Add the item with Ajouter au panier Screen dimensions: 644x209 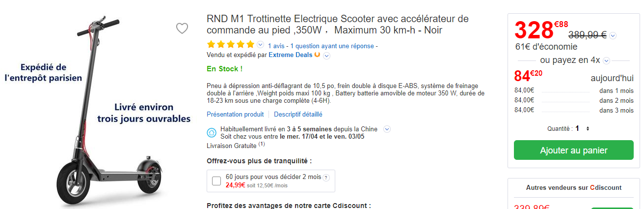click(x=574, y=150)
